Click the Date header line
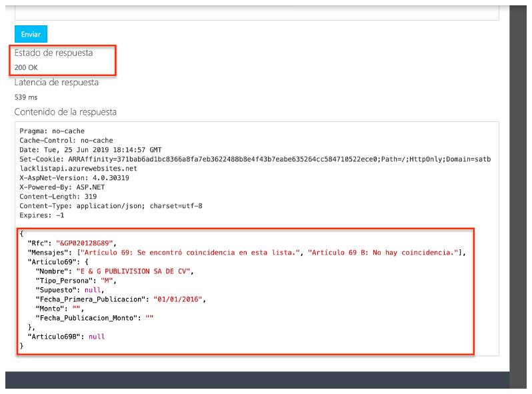Viewport: 532px width, 394px height. coord(91,150)
